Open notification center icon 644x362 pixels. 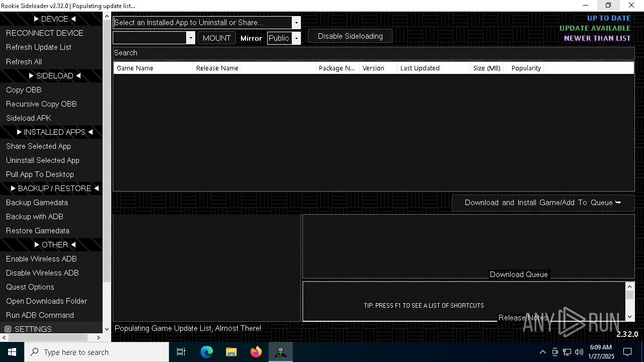627,352
